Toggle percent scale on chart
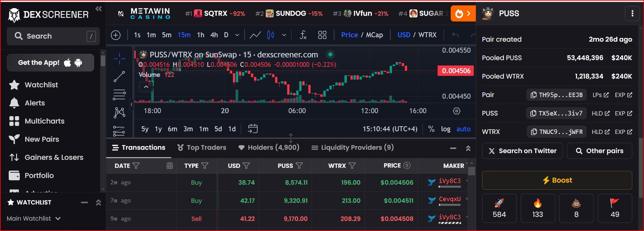Screen dimensions: 644x231 point(431,129)
